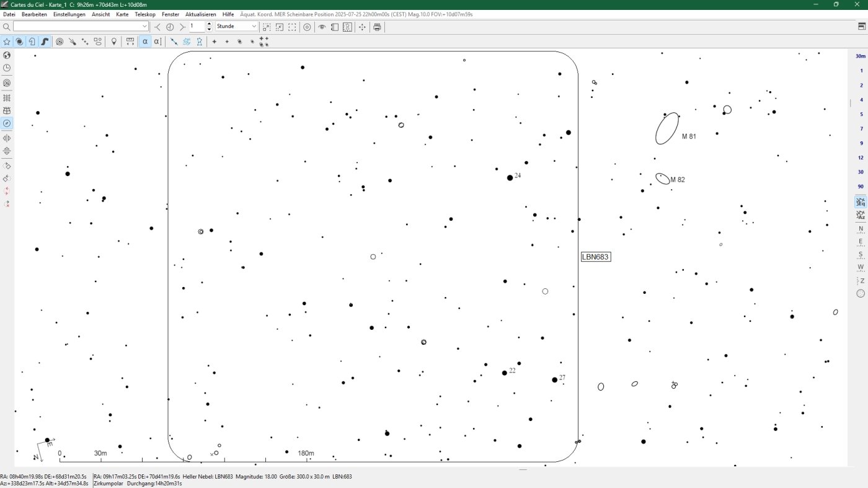
Task: Face West with W button
Action: pyautogui.click(x=861, y=267)
